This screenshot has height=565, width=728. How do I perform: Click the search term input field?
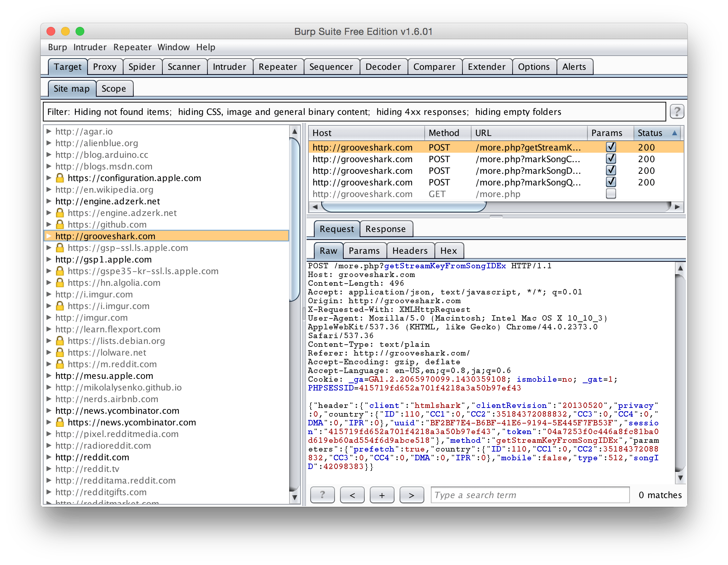click(530, 495)
